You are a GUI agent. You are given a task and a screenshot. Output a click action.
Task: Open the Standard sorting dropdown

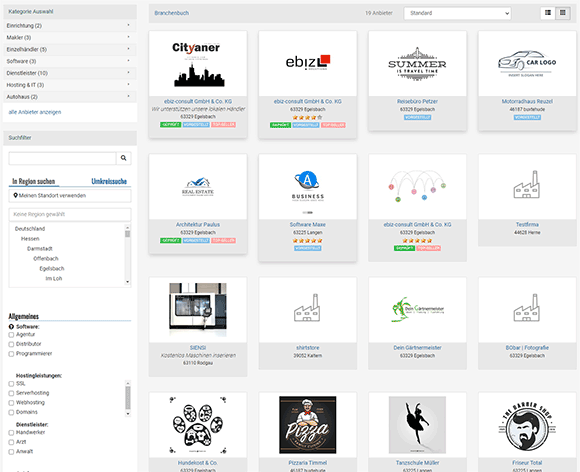point(458,13)
